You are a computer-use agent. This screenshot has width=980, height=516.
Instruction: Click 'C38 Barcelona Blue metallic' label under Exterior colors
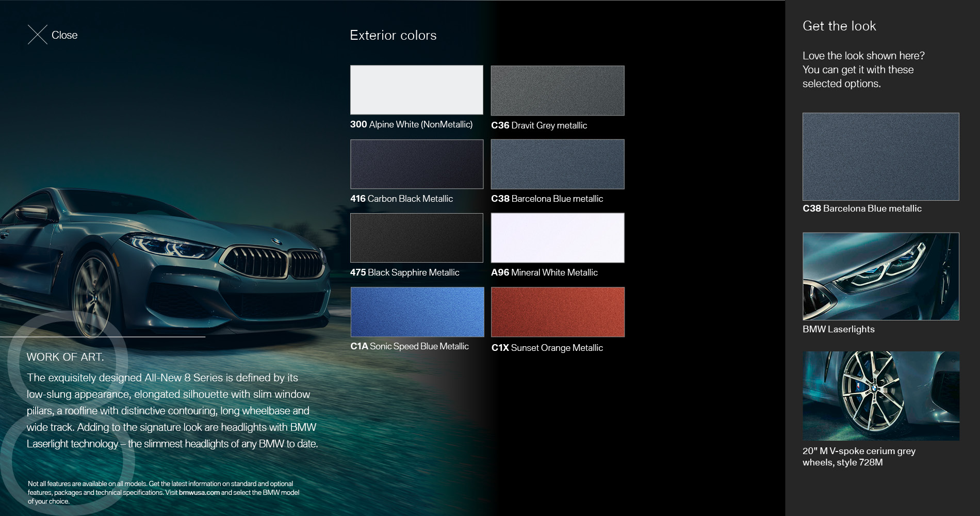tap(547, 199)
